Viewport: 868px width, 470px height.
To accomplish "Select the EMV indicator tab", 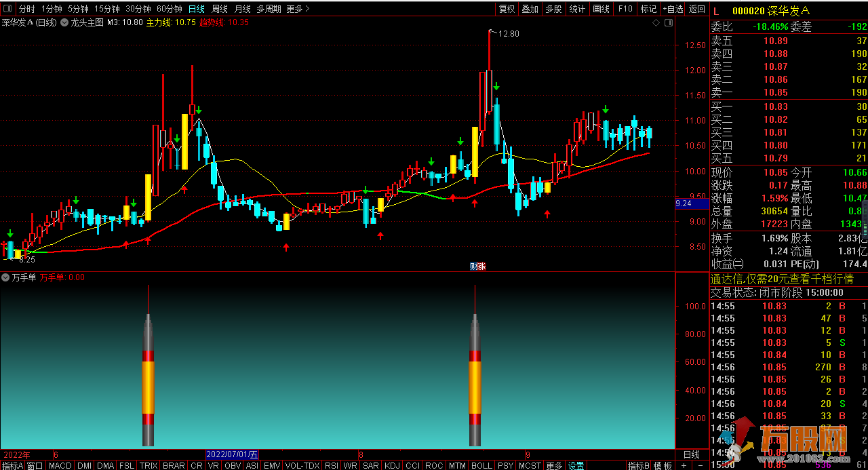I will point(272,465).
